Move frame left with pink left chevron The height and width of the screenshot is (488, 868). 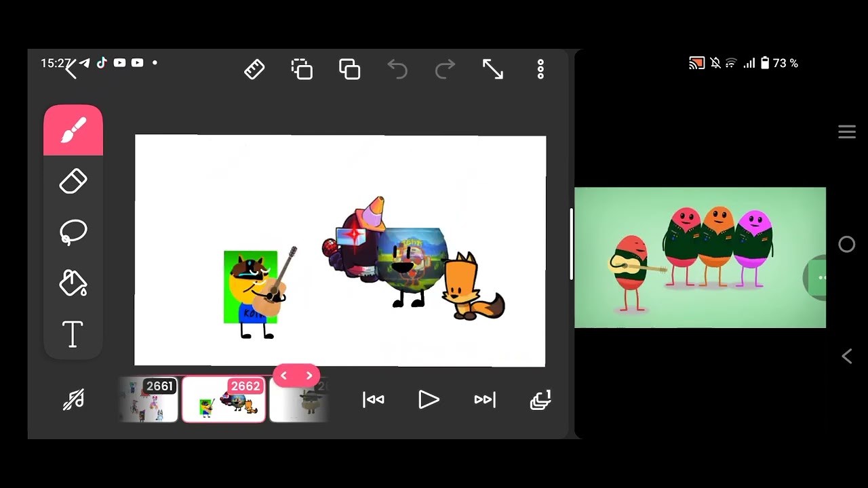pos(284,375)
